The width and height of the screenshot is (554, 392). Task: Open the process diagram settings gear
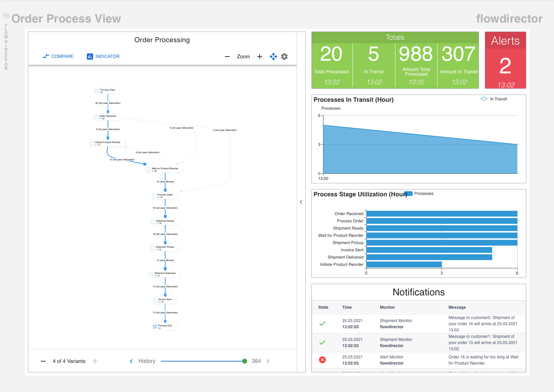284,57
